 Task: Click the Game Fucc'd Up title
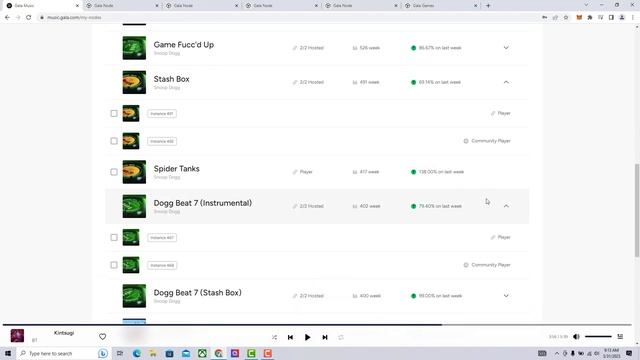coord(184,44)
